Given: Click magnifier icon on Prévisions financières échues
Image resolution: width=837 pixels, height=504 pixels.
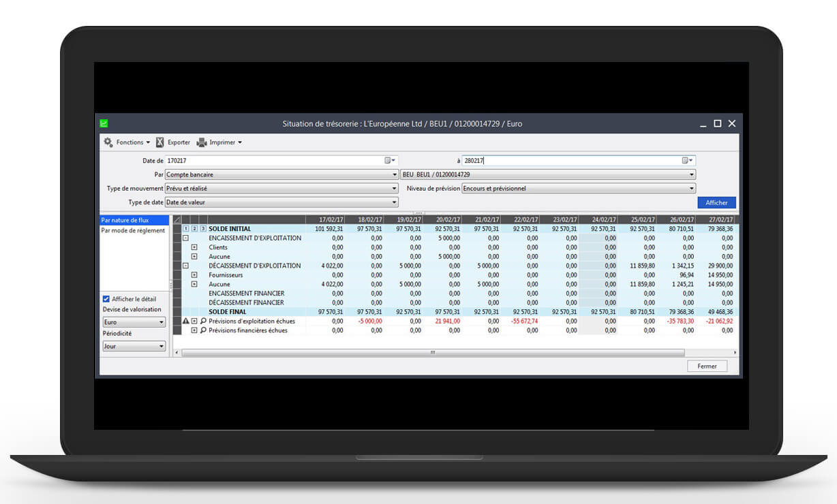Looking at the screenshot, I should coord(203,330).
